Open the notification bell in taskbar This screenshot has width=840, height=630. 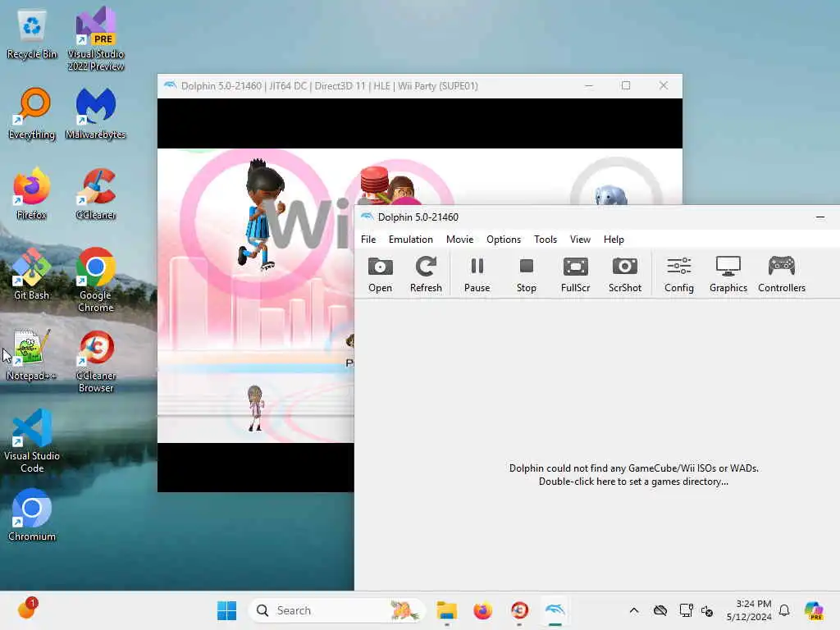[784, 610]
